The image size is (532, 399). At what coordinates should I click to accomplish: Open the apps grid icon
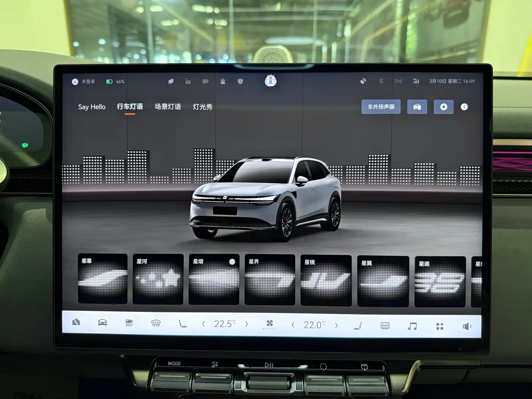(x=440, y=326)
